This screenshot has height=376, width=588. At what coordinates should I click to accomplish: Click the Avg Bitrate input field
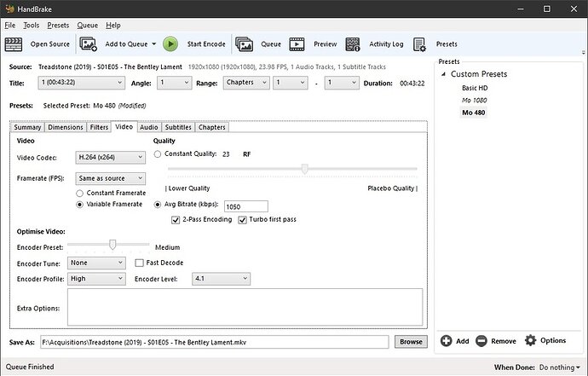coord(246,207)
